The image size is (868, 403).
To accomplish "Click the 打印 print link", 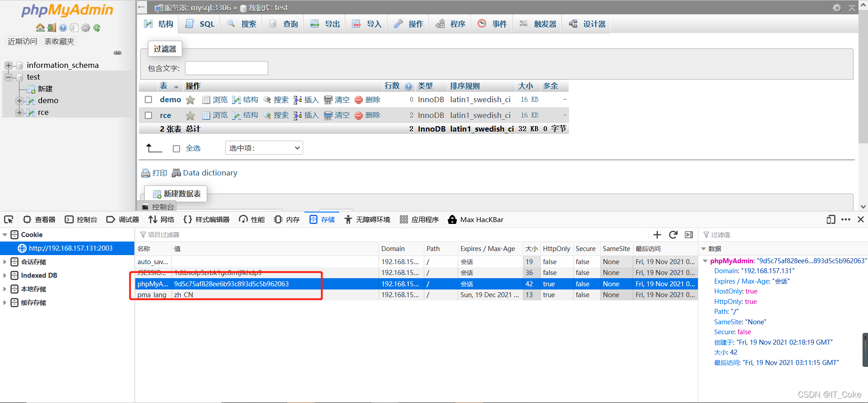I will [x=154, y=173].
